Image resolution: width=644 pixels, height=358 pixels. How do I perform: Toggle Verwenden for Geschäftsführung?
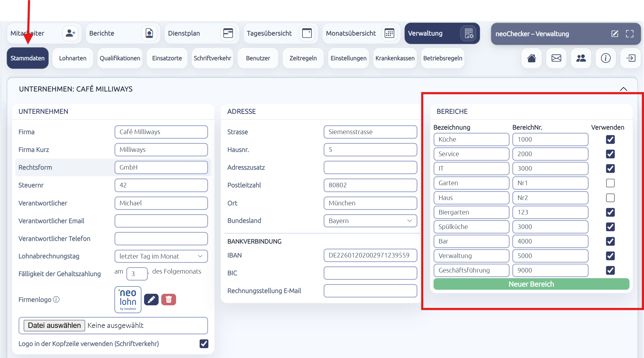coord(610,270)
